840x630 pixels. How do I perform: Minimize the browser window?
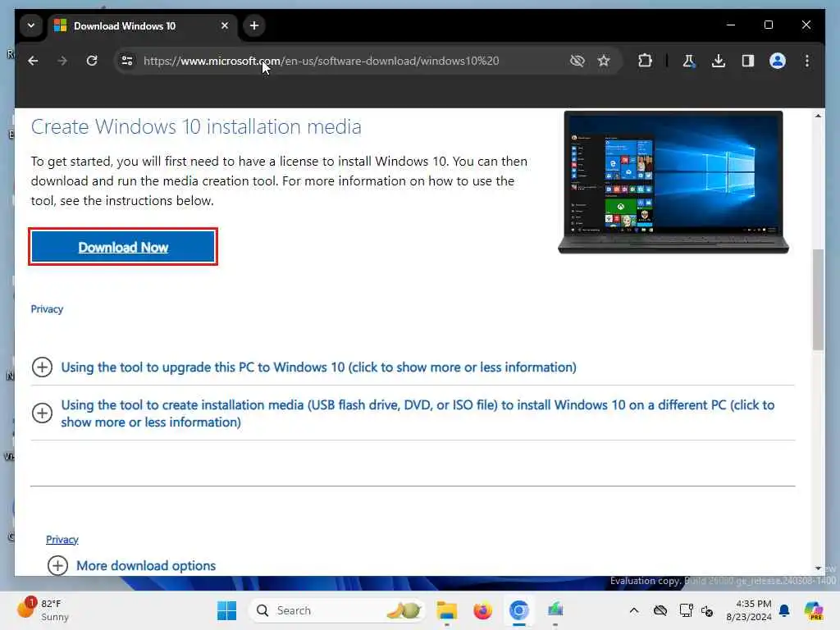coord(731,25)
